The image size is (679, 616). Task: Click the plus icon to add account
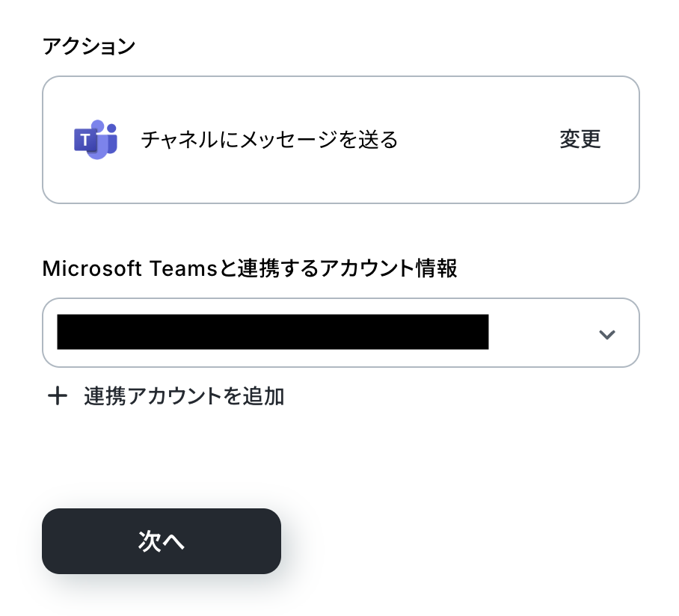click(x=57, y=396)
